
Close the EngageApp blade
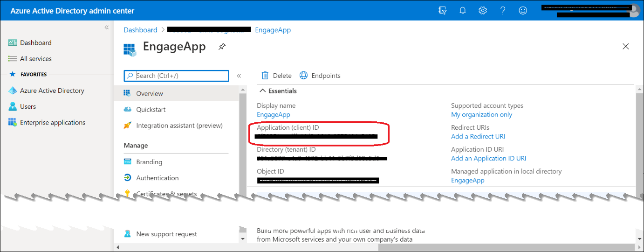625,46
